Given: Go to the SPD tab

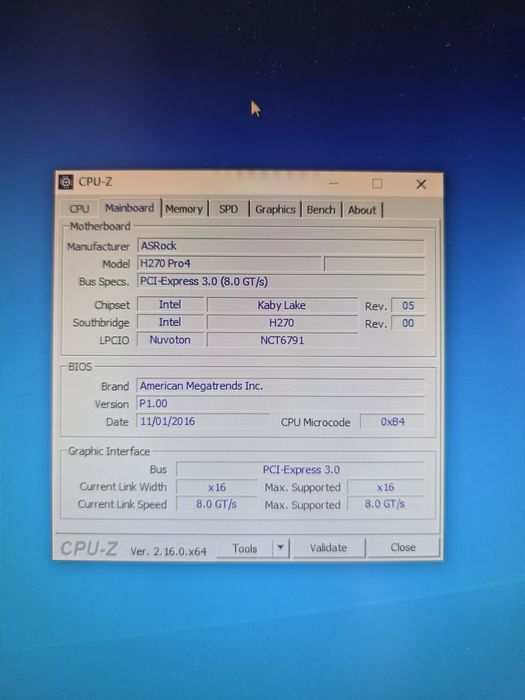Looking at the screenshot, I should pos(228,209).
